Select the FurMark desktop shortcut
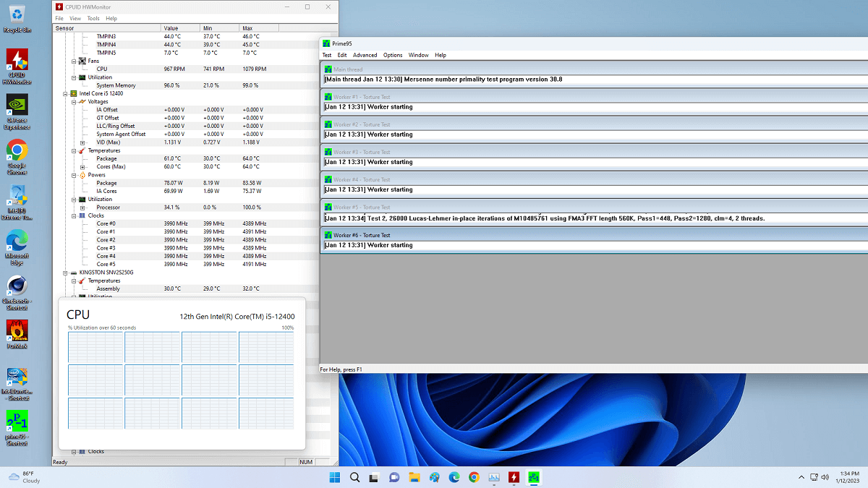The height and width of the screenshot is (488, 868). [17, 335]
